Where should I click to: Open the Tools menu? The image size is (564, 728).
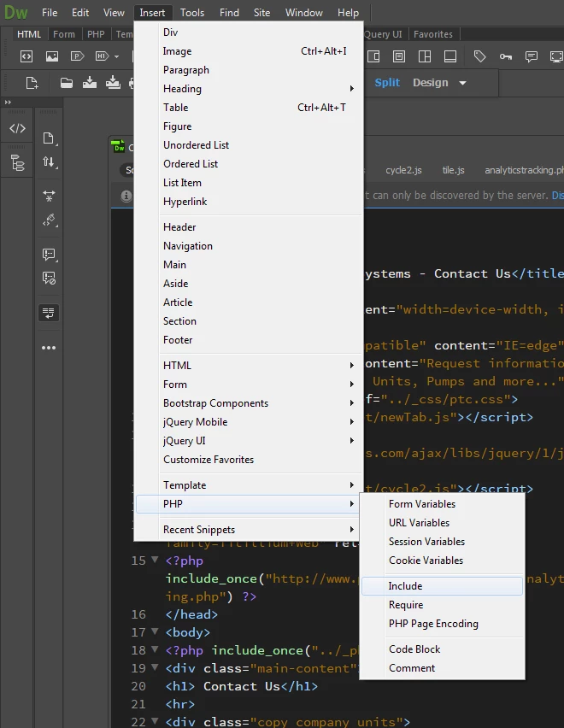(192, 13)
